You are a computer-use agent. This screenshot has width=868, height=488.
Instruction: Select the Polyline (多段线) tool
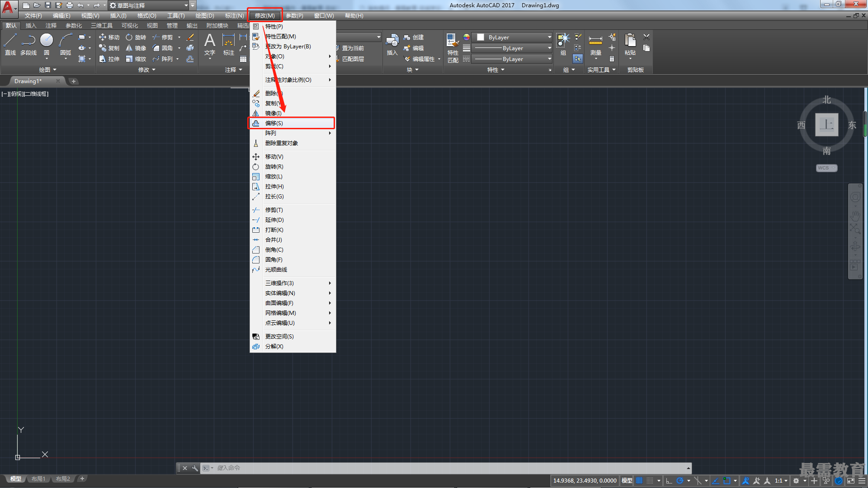click(28, 44)
